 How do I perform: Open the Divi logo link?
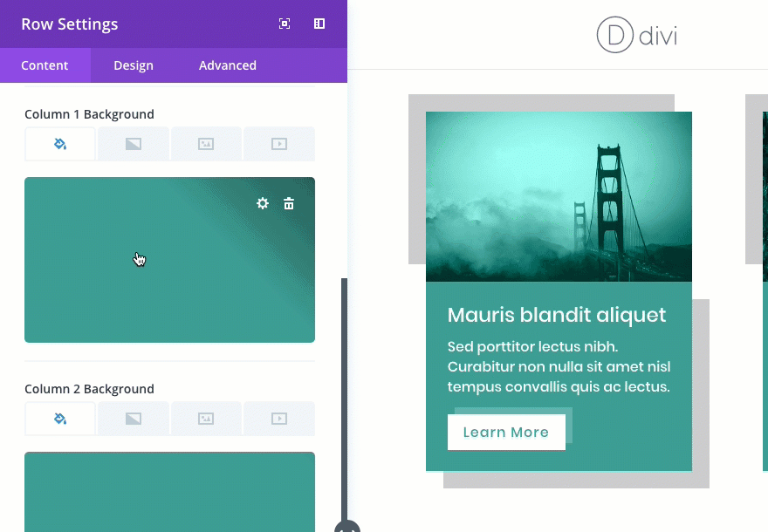pos(636,35)
